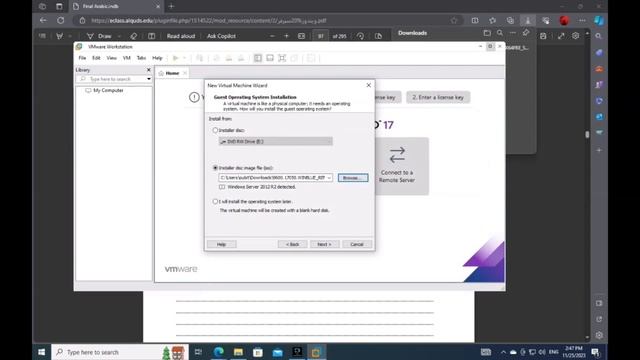The width and height of the screenshot is (640, 360).
Task: Select Installer disc radio button
Action: (x=215, y=130)
